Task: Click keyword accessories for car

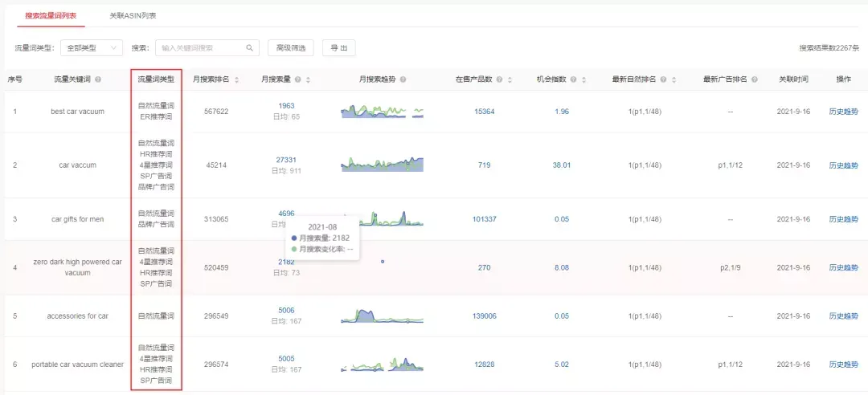Action: (77, 316)
